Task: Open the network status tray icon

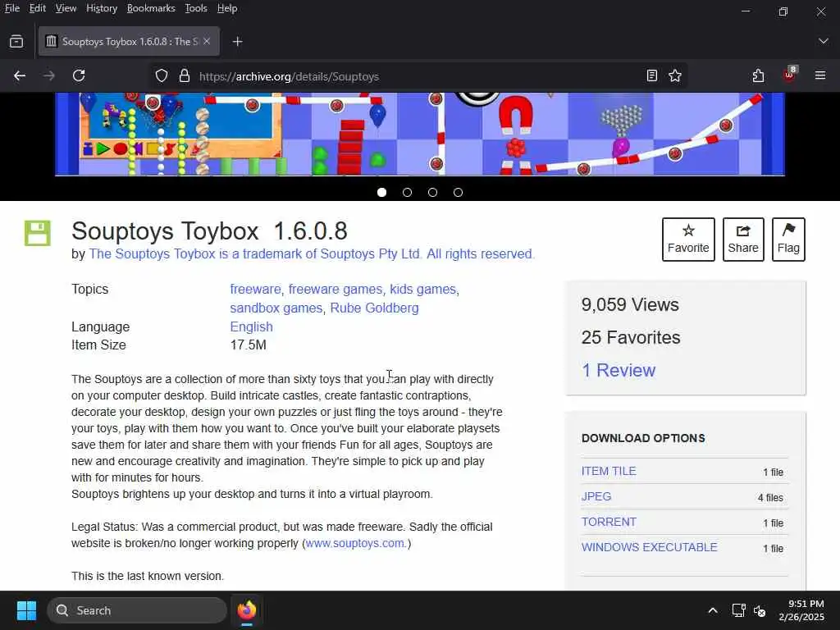Action: (739, 610)
